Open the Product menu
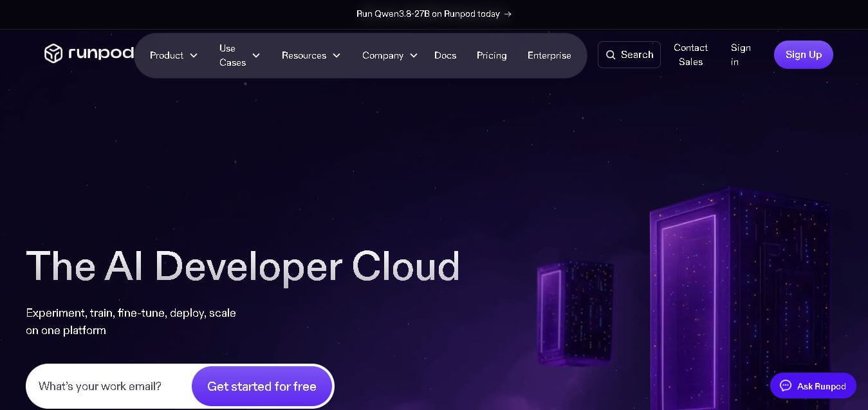The width and height of the screenshot is (868, 410). (x=174, y=55)
